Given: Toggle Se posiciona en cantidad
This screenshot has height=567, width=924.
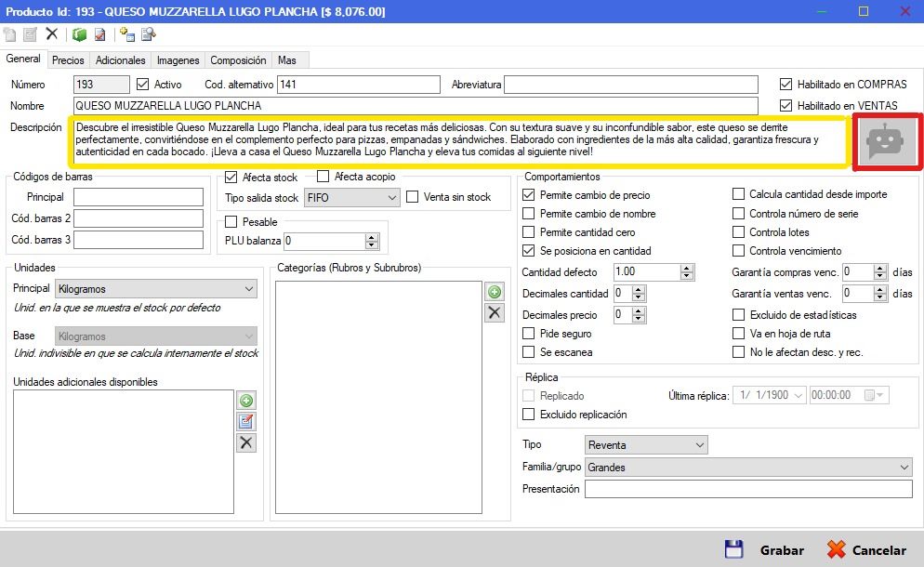Looking at the screenshot, I should pyautogui.click(x=529, y=250).
